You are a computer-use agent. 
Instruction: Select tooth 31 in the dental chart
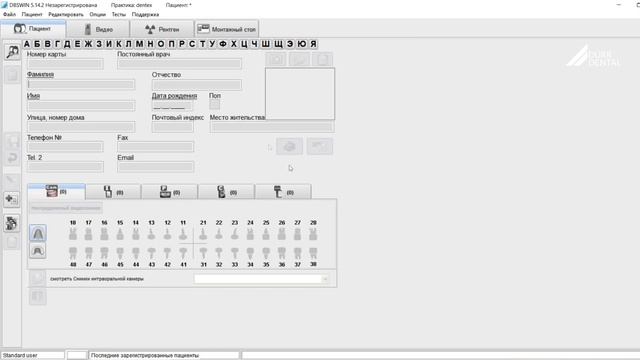tap(203, 253)
